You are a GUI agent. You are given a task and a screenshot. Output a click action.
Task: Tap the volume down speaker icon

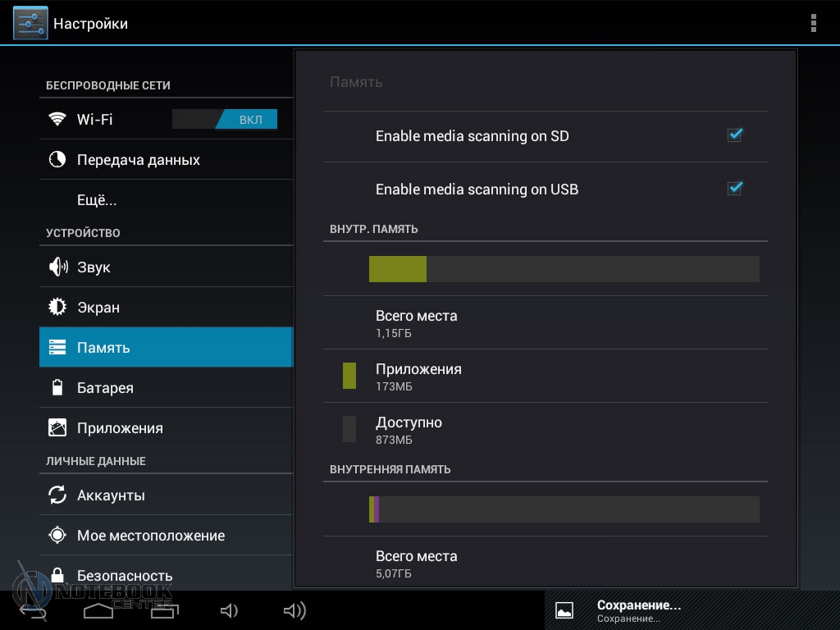click(229, 610)
